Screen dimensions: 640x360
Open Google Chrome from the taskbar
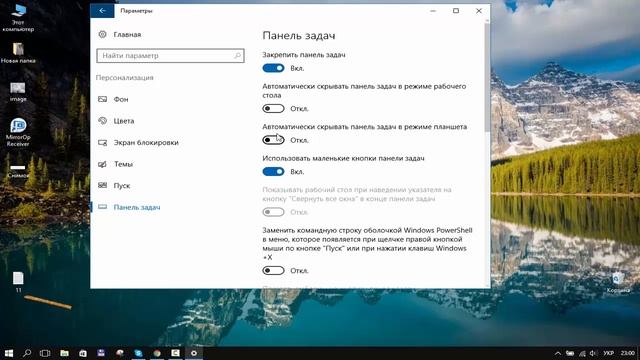(157, 353)
